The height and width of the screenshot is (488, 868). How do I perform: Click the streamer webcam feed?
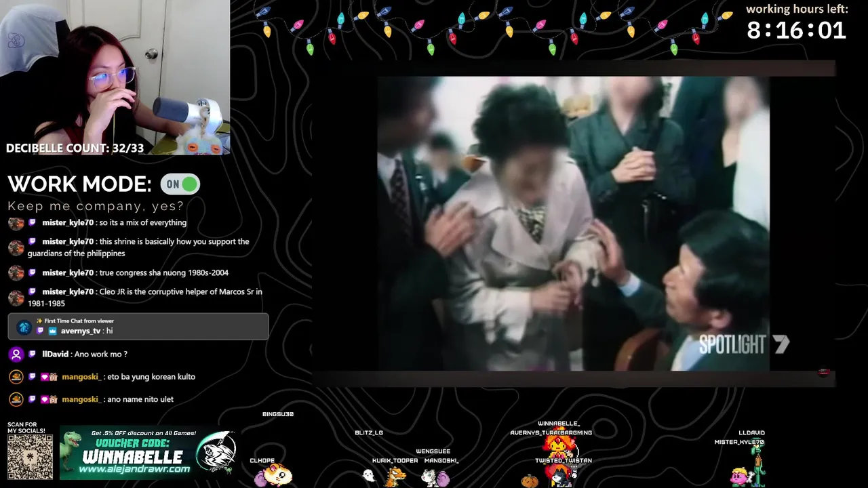click(x=115, y=77)
